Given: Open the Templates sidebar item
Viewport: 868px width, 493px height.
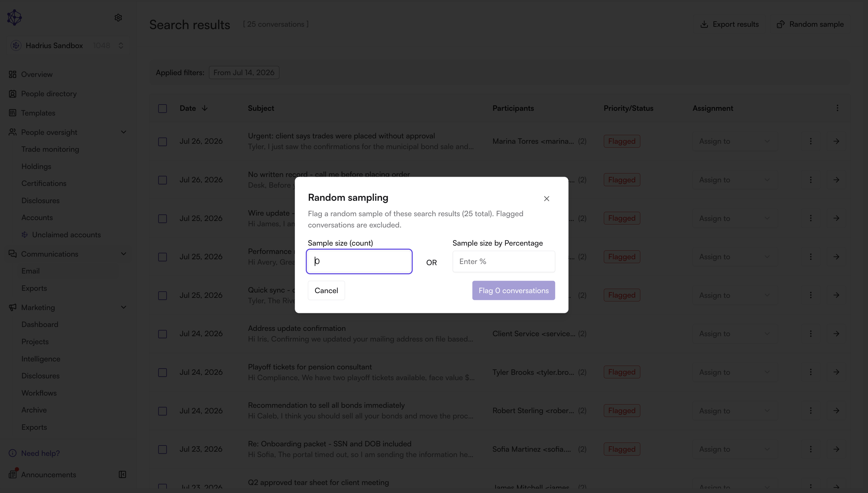Looking at the screenshot, I should 38,113.
